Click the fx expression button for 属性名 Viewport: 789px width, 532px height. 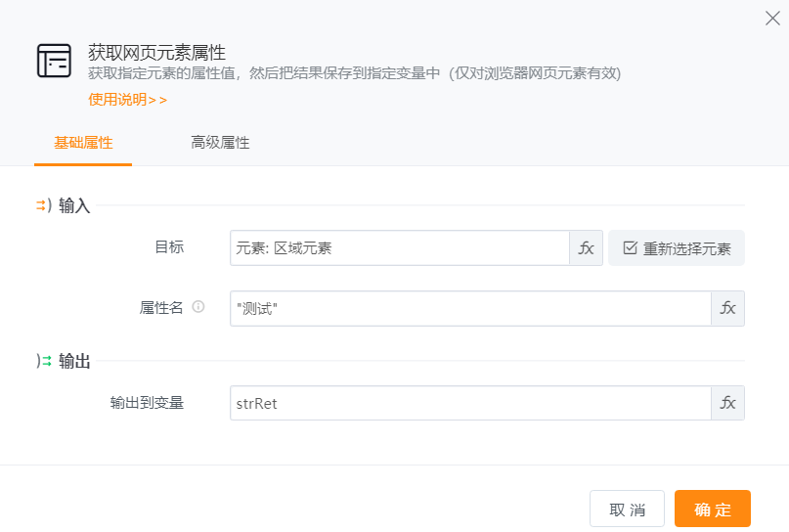click(727, 308)
